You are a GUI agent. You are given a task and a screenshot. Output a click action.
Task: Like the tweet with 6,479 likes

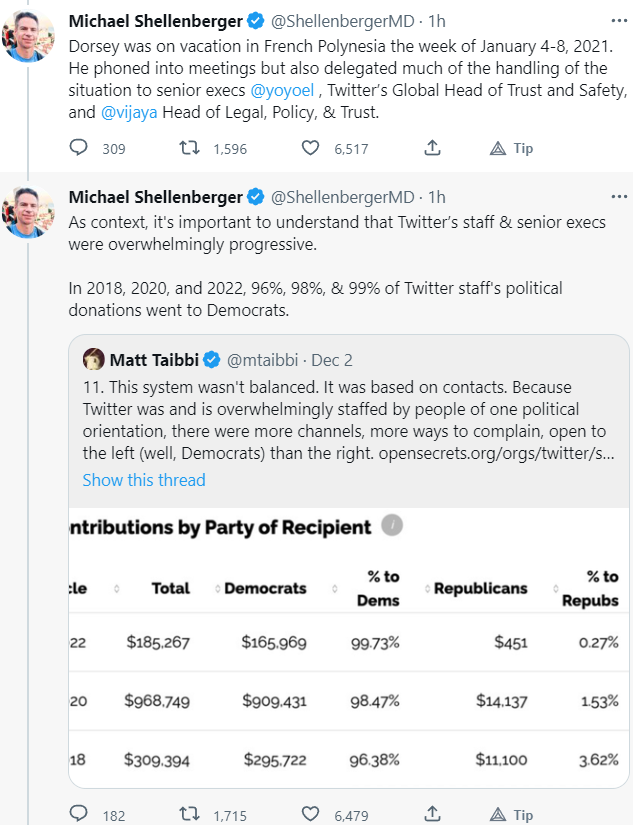click(x=313, y=815)
